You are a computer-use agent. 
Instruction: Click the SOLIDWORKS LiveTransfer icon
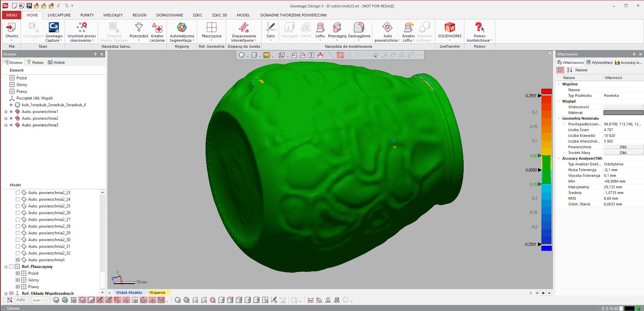[450, 28]
